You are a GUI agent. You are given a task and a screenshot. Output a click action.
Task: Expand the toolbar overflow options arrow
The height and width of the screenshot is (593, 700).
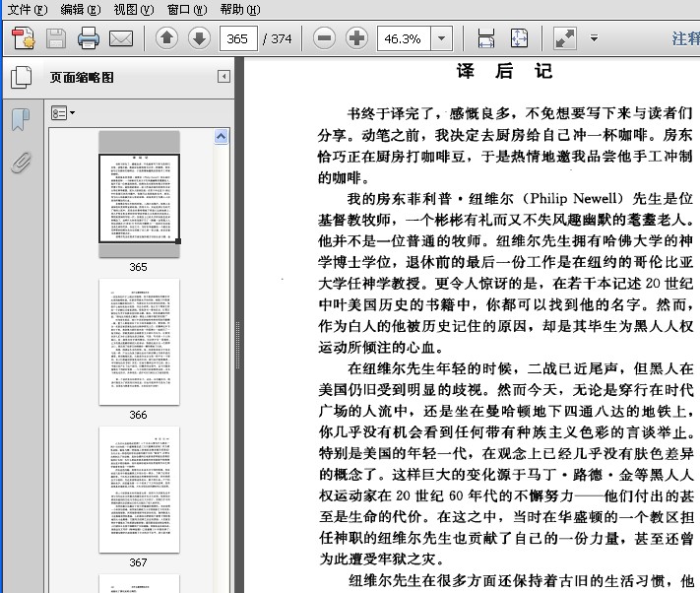(594, 39)
